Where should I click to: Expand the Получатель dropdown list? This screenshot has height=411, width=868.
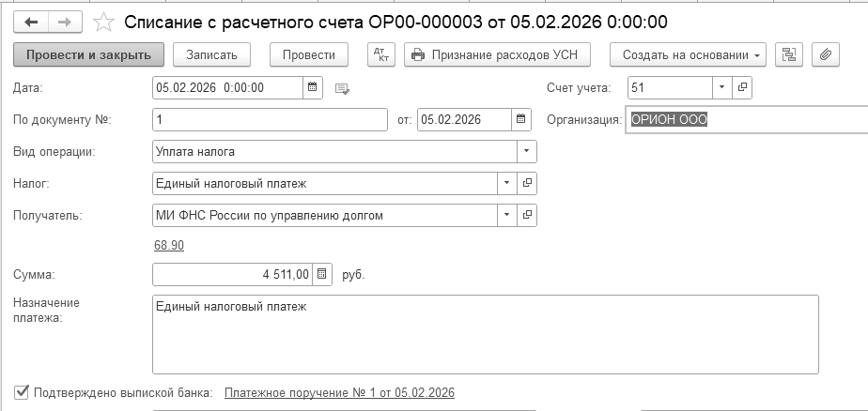tap(506, 215)
